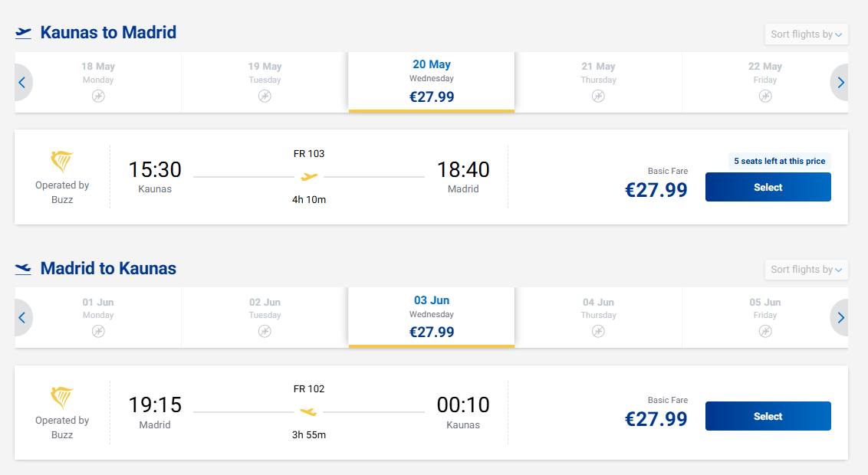This screenshot has height=475, width=868.
Task: Click previous dates arrow for Kaunas to Madrid
Action: [x=22, y=83]
